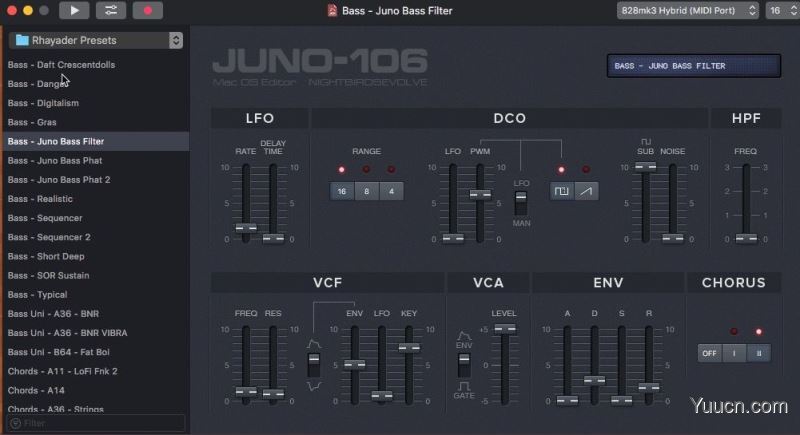
Task: Click the ENV decay D slider handle
Action: click(x=594, y=380)
